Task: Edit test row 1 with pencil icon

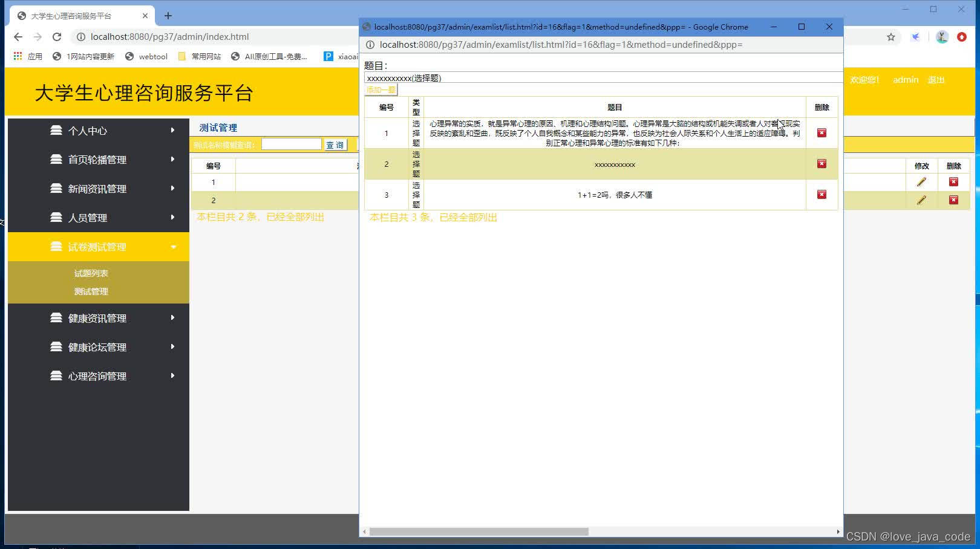Action: pos(921,182)
